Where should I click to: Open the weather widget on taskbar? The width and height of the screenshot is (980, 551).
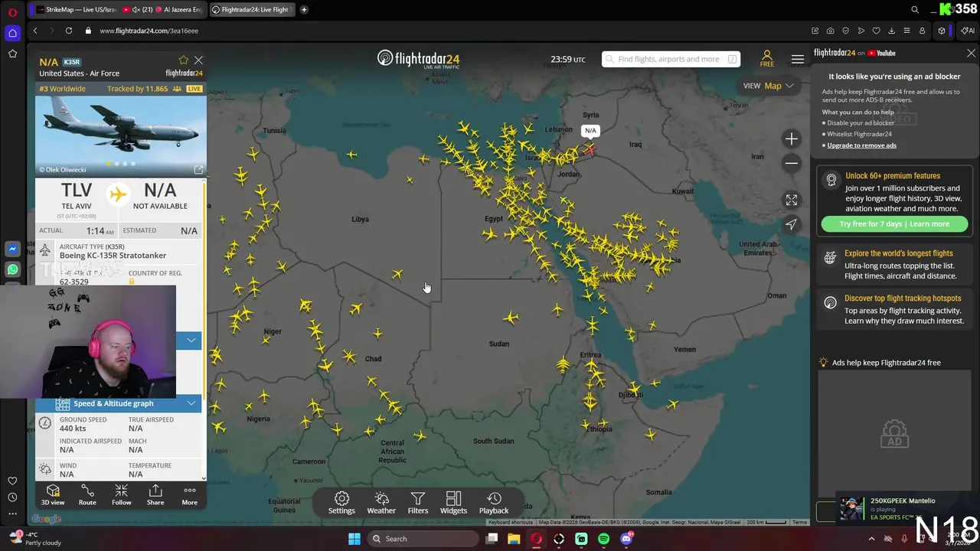click(x=34, y=538)
